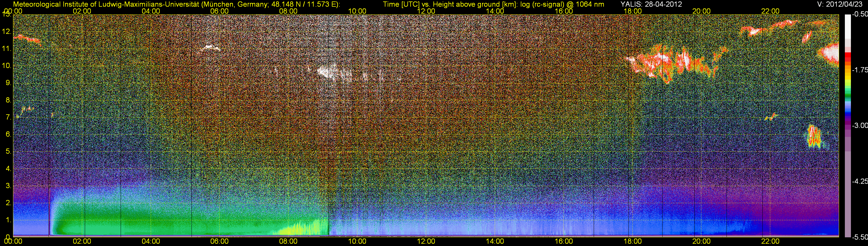
Task: Click the 18:00 label on the top time axis
Action: click(x=633, y=11)
